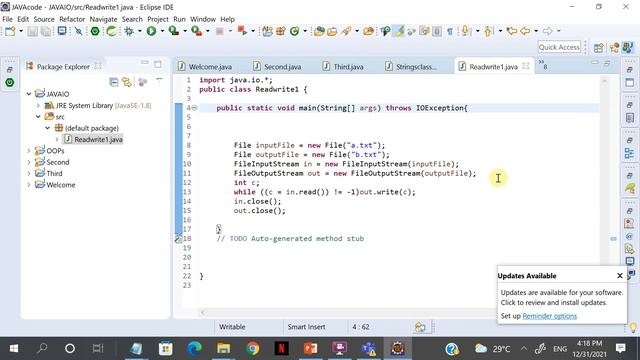This screenshot has width=640, height=360.
Task: Switch to the Third.java editor tab
Action: click(344, 67)
